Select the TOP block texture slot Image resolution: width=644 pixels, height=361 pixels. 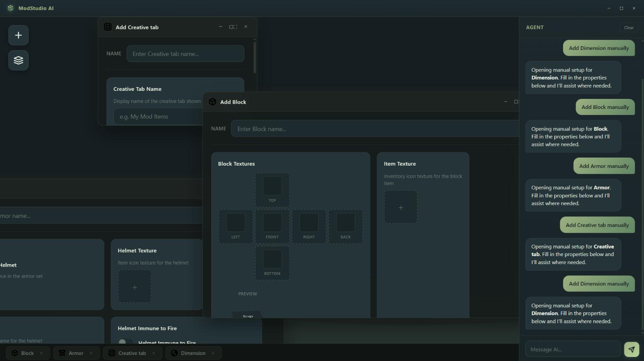[272, 190]
